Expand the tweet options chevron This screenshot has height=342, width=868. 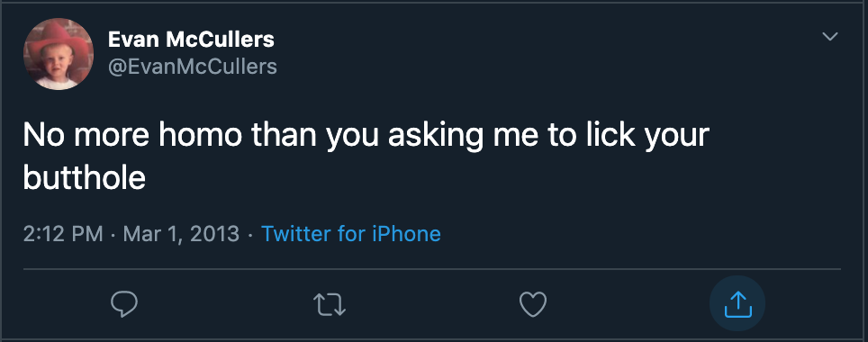tap(830, 37)
